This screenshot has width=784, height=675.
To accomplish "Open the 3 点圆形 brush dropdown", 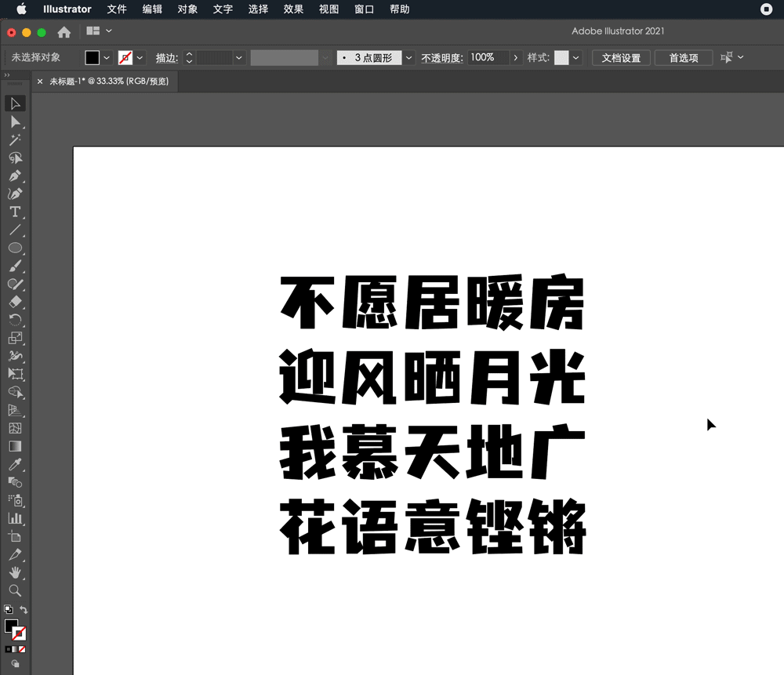I will point(408,58).
